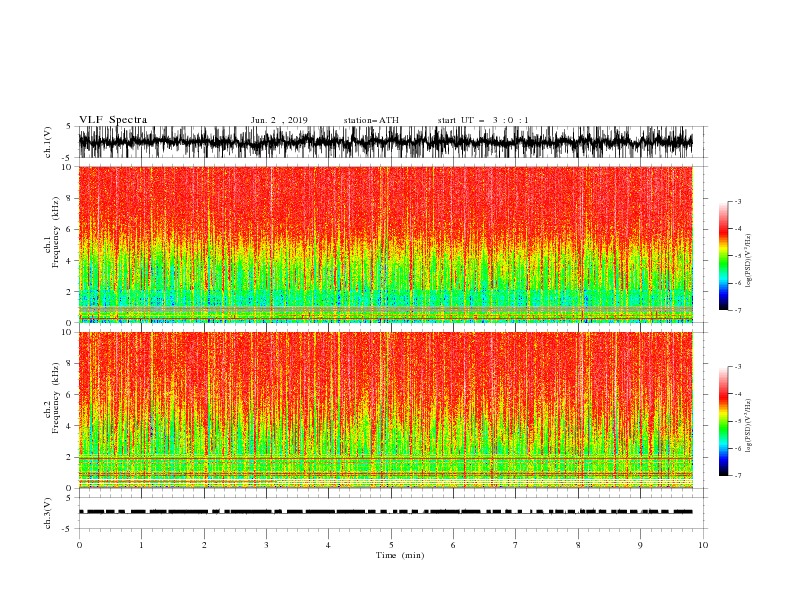
Task: Click the "10" tick on the time axis
Action: click(x=703, y=545)
